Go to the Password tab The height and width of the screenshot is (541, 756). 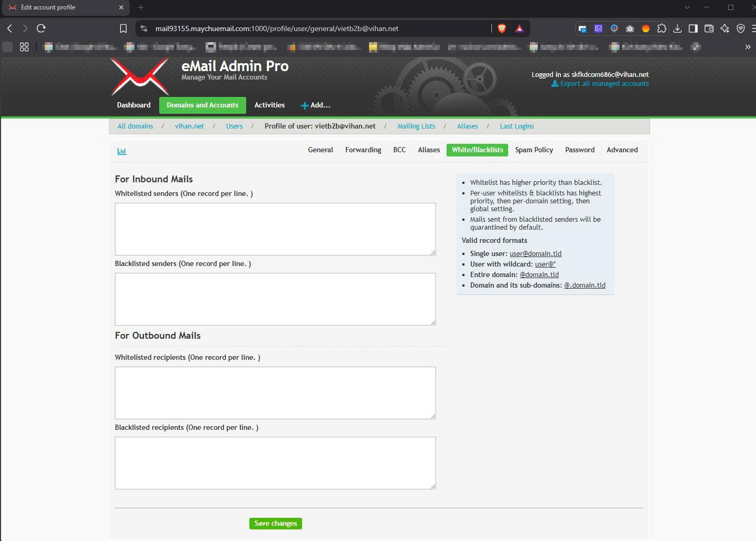click(x=580, y=150)
